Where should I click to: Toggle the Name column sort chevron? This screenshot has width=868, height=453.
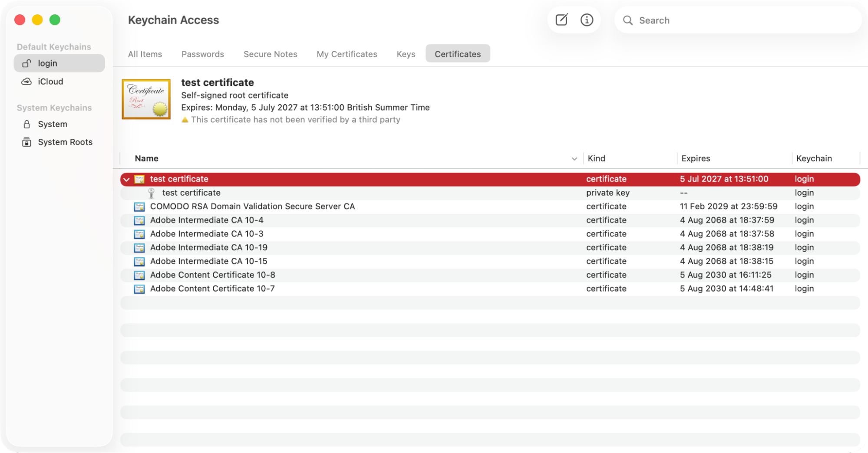[x=574, y=159]
